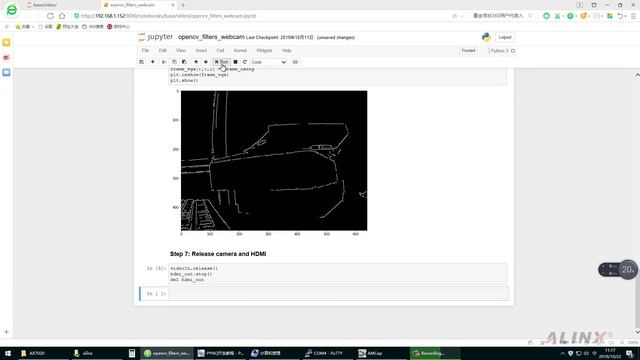
Task: Open the View menu
Action: (181, 51)
